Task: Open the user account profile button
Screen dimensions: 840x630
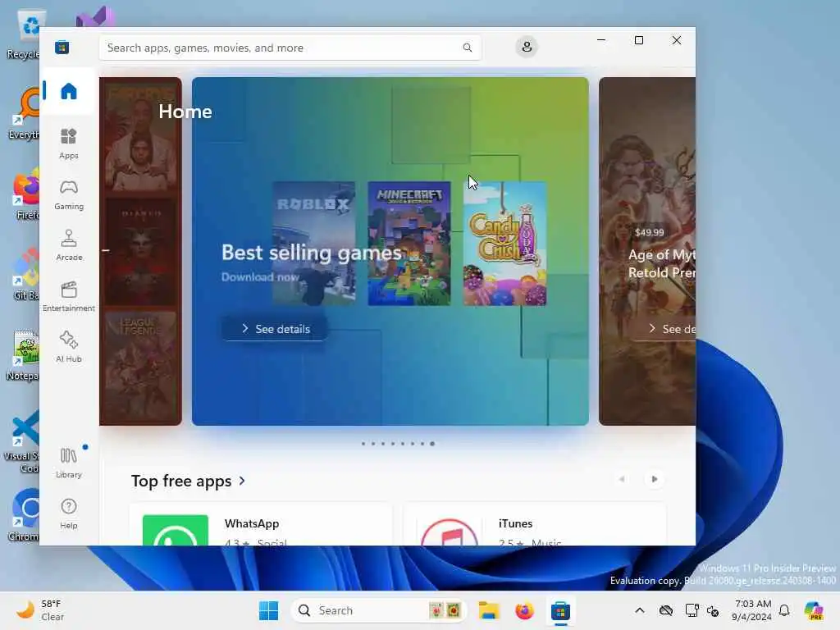Action: (x=527, y=47)
